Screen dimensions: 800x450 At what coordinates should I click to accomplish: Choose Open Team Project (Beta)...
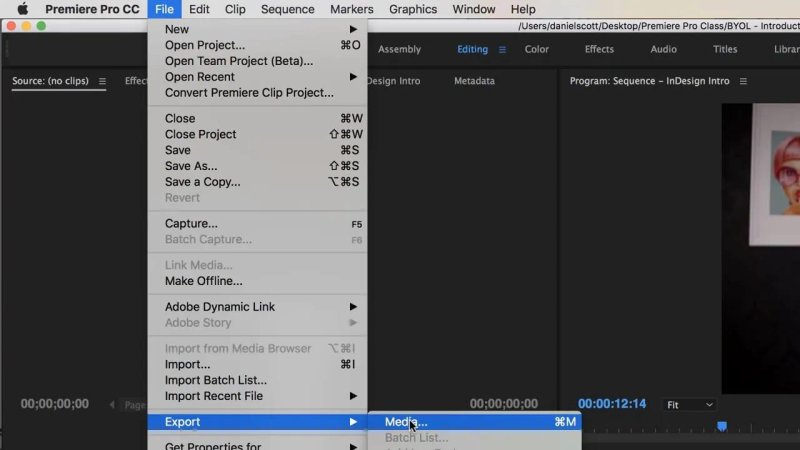tap(257, 61)
